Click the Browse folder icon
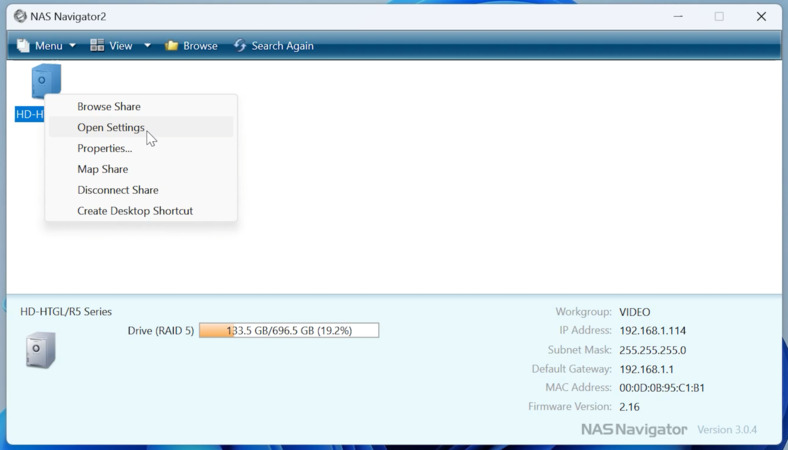 click(171, 46)
